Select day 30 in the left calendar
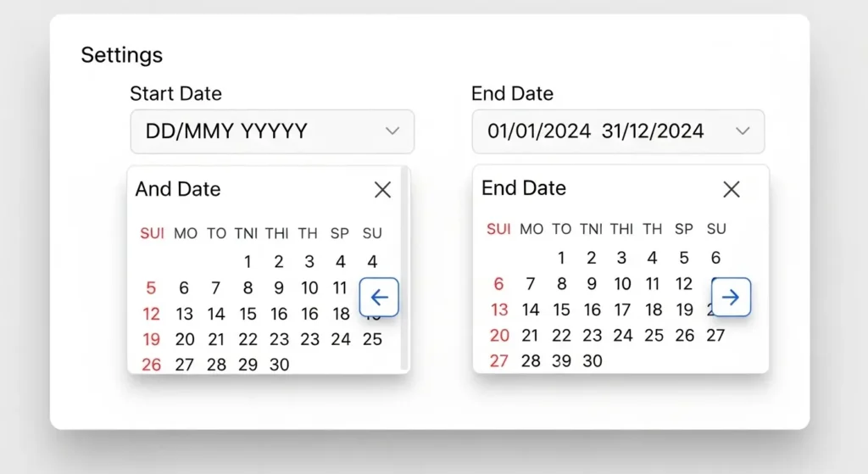Image resolution: width=868 pixels, height=474 pixels. click(x=279, y=365)
